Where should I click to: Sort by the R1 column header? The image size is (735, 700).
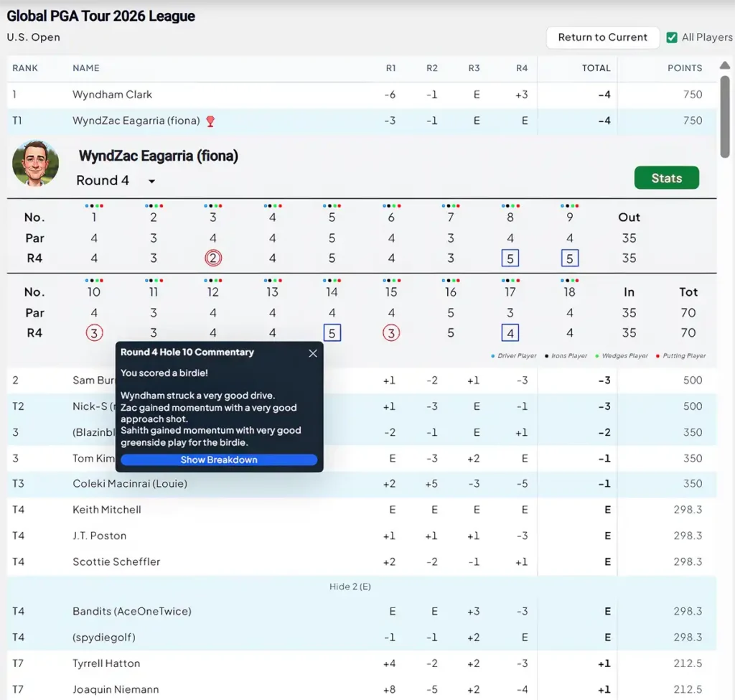[390, 68]
